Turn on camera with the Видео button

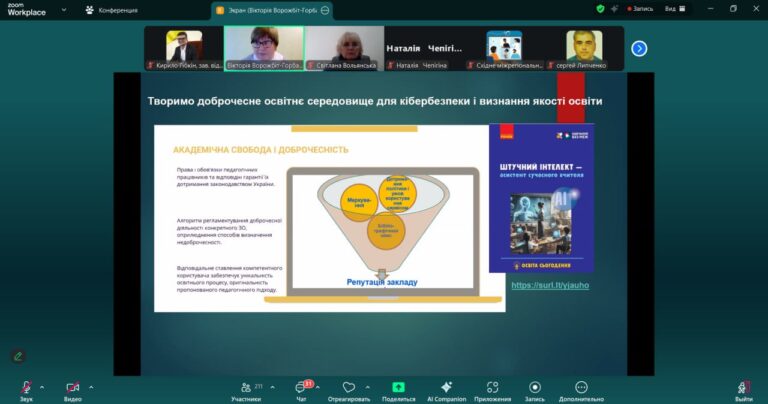(x=72, y=387)
